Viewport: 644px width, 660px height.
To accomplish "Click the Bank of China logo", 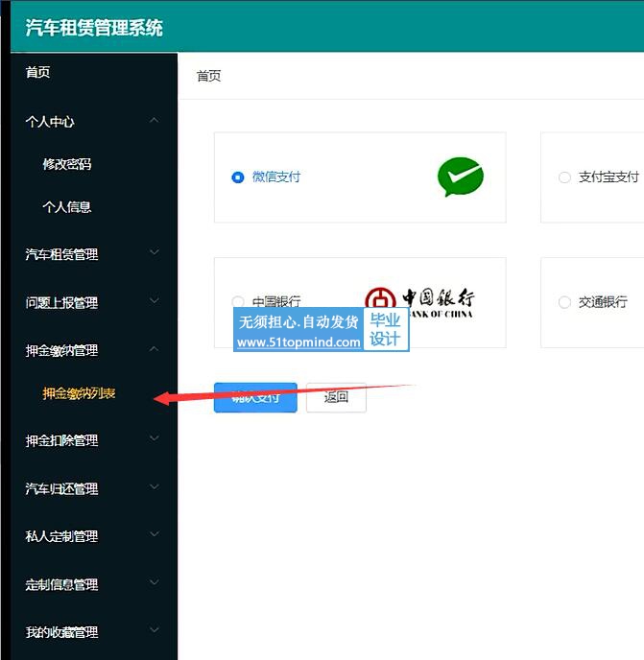I will pyautogui.click(x=420, y=302).
